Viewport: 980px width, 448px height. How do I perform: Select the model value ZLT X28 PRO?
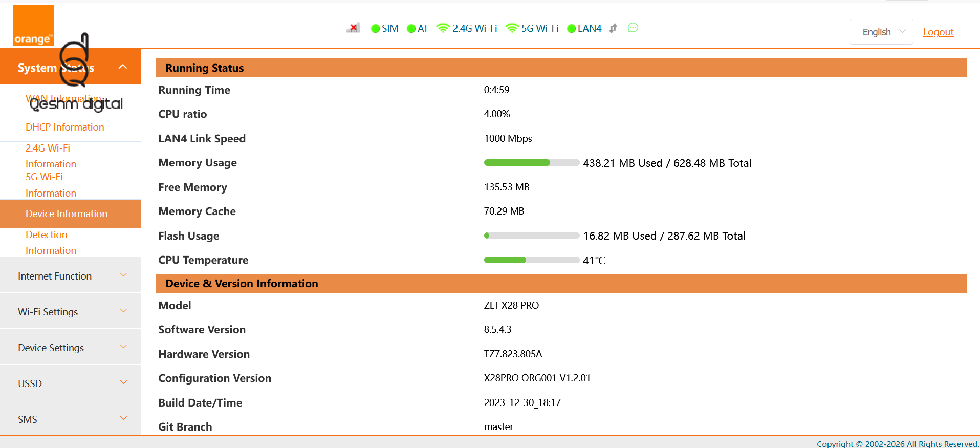coord(511,305)
